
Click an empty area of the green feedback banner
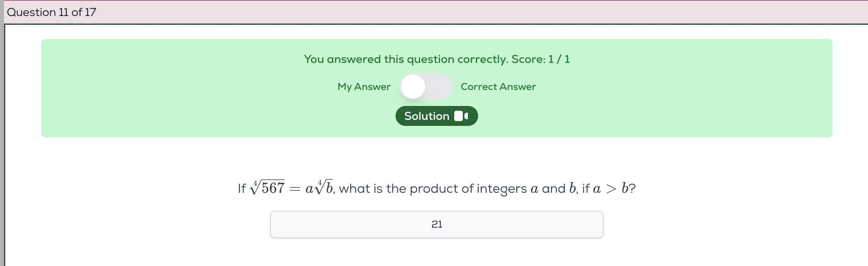pyautogui.click(x=178, y=89)
